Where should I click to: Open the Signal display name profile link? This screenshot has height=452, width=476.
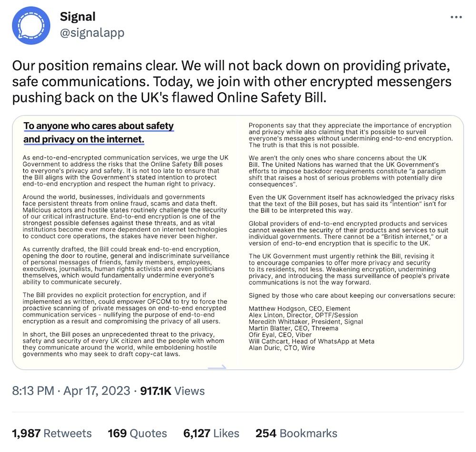pyautogui.click(x=77, y=17)
